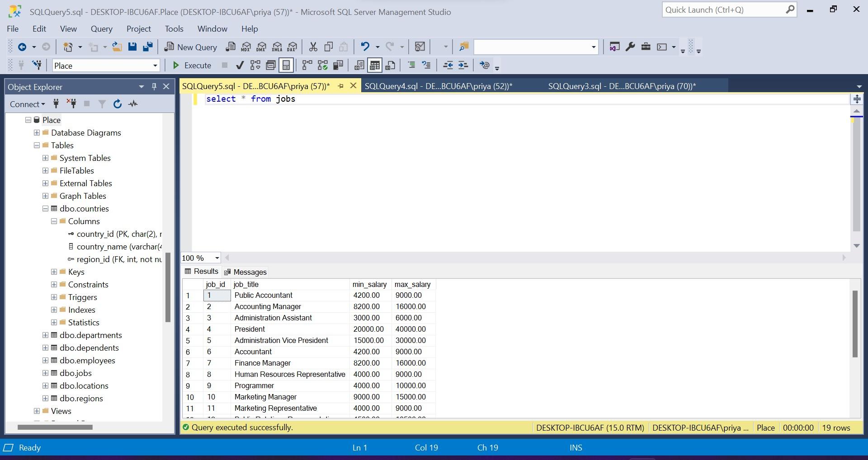The height and width of the screenshot is (460, 868).
Task: Open Activity Monitor from Object Explorer toolbar
Action: pyautogui.click(x=133, y=104)
